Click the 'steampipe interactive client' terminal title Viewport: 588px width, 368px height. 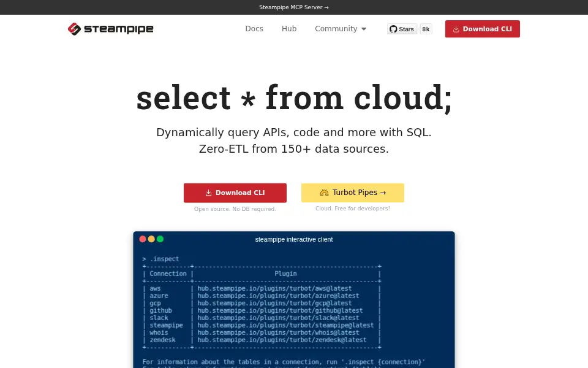pos(294,240)
